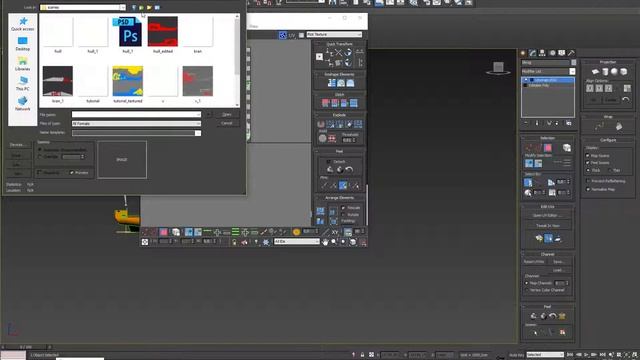Expand the File name combo box arrow
Screen dimensions: 640x360
198,114
